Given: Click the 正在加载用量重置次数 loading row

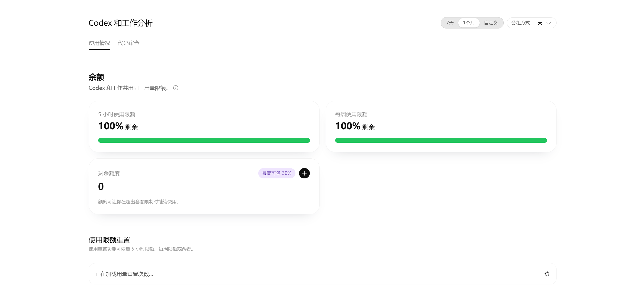Looking at the screenshot, I should pos(323,274).
